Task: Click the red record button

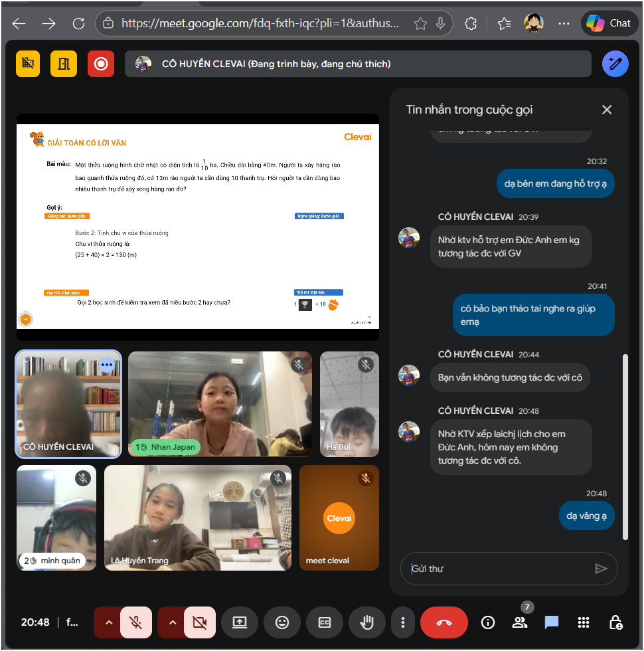Action: point(101,64)
